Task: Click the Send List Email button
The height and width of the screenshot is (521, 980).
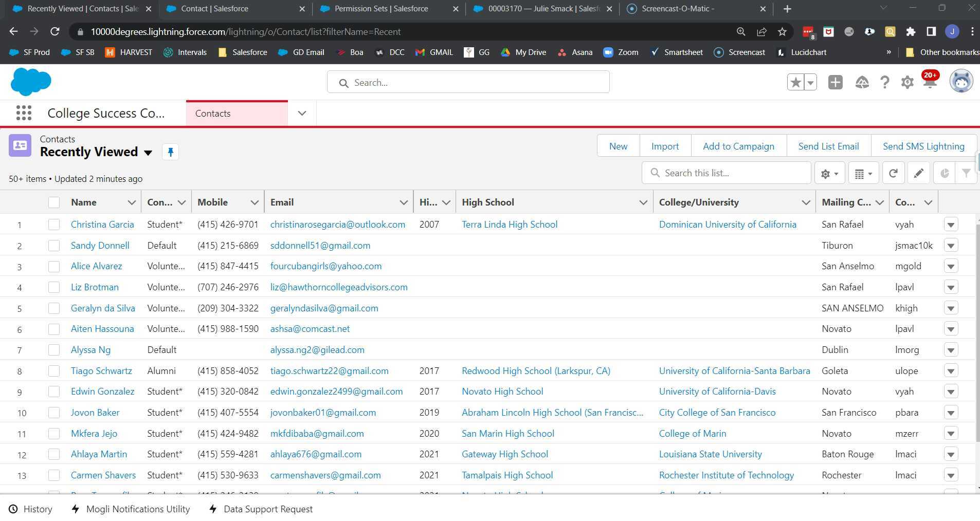Action: pos(828,146)
